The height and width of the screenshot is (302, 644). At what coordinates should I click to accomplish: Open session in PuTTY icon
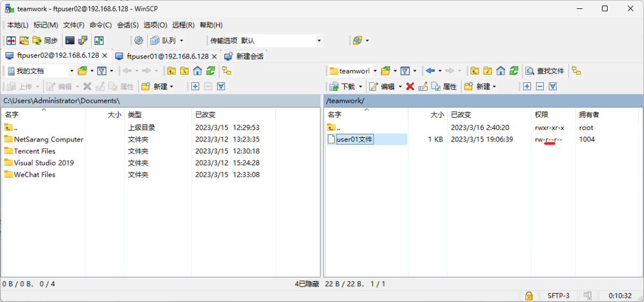[x=83, y=41]
